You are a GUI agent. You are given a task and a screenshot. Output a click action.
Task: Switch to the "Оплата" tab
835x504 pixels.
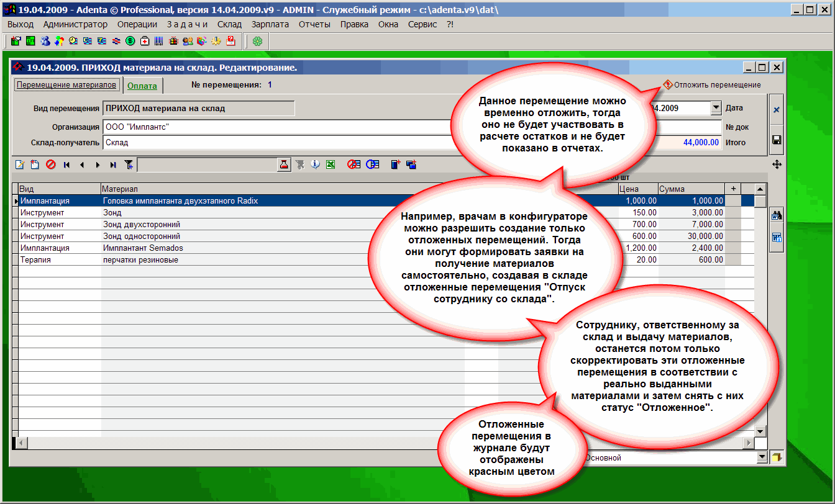point(142,86)
